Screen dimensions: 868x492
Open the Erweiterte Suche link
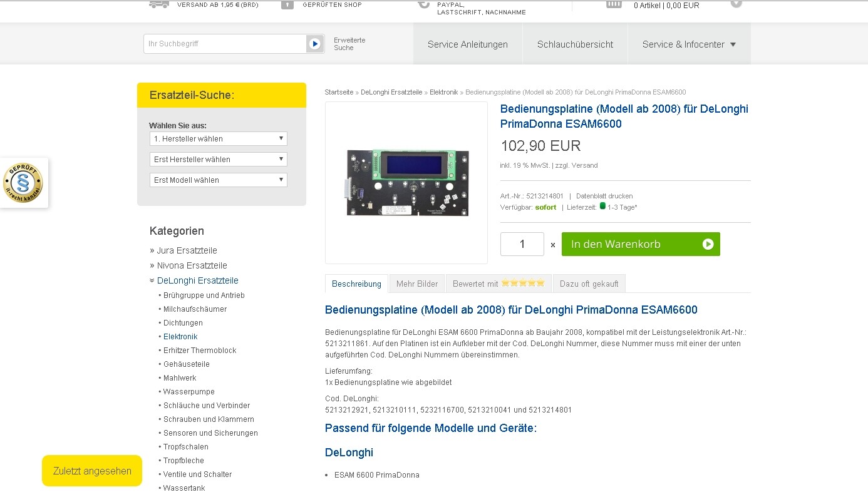tap(349, 44)
